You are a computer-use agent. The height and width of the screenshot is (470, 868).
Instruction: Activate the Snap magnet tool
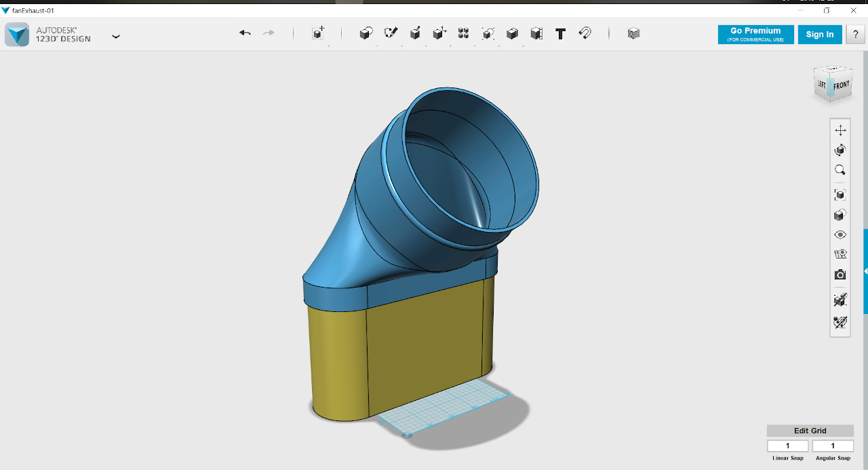pyautogui.click(x=585, y=33)
